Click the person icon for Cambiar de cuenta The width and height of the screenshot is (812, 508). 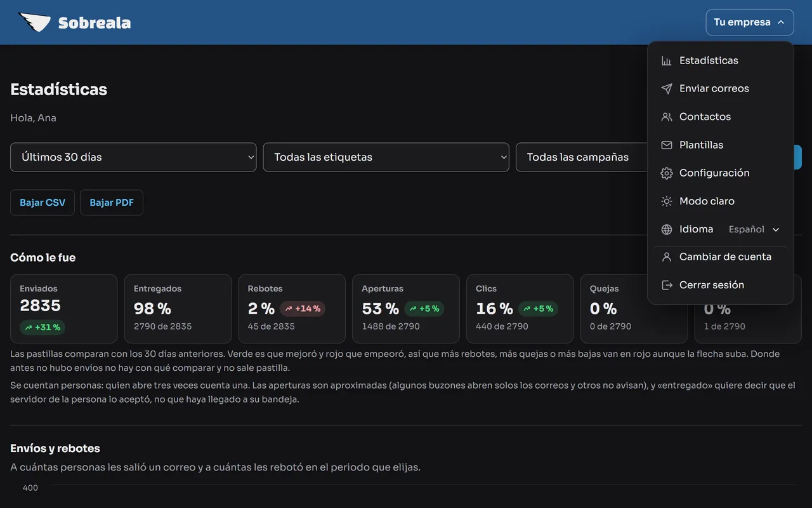[666, 257]
